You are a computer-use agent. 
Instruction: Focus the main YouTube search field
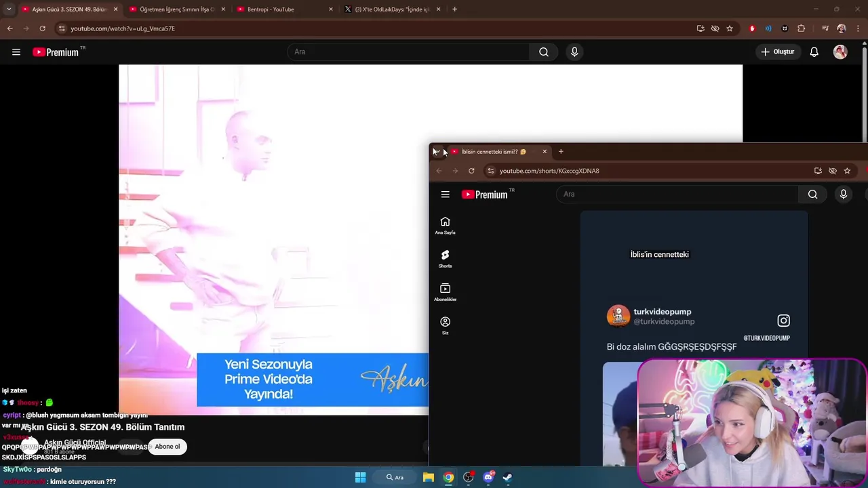click(x=409, y=52)
